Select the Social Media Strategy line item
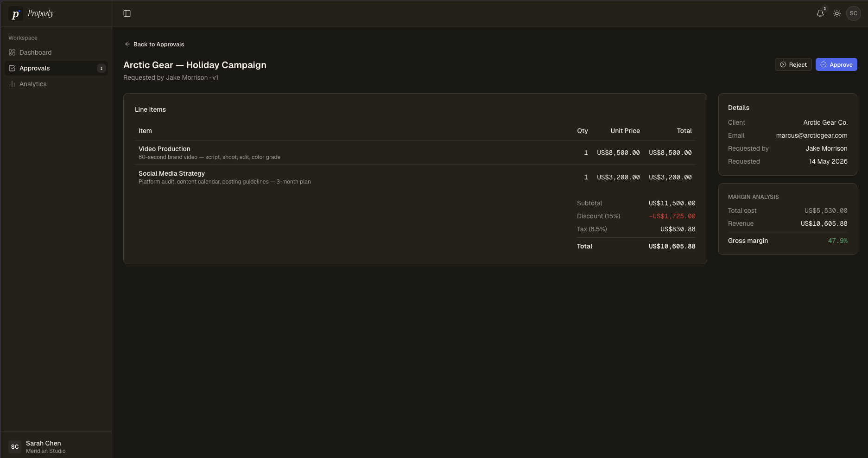This screenshot has width=868, height=458. (415, 177)
